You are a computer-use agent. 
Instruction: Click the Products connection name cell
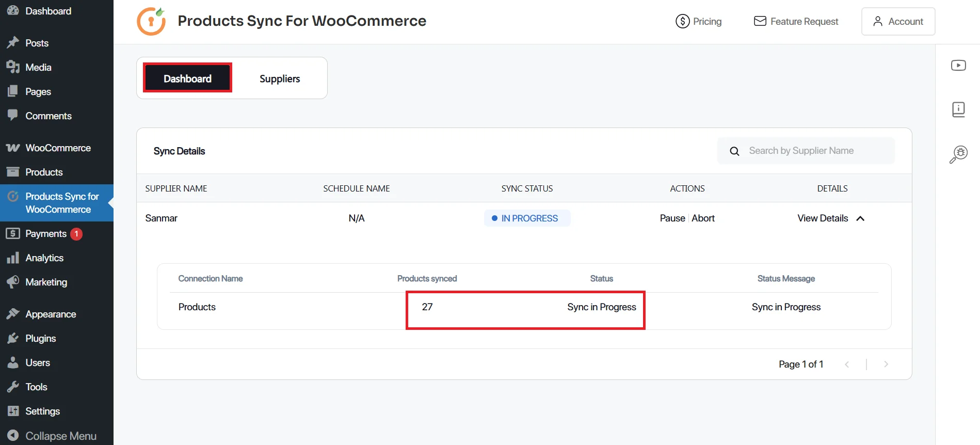(x=197, y=307)
